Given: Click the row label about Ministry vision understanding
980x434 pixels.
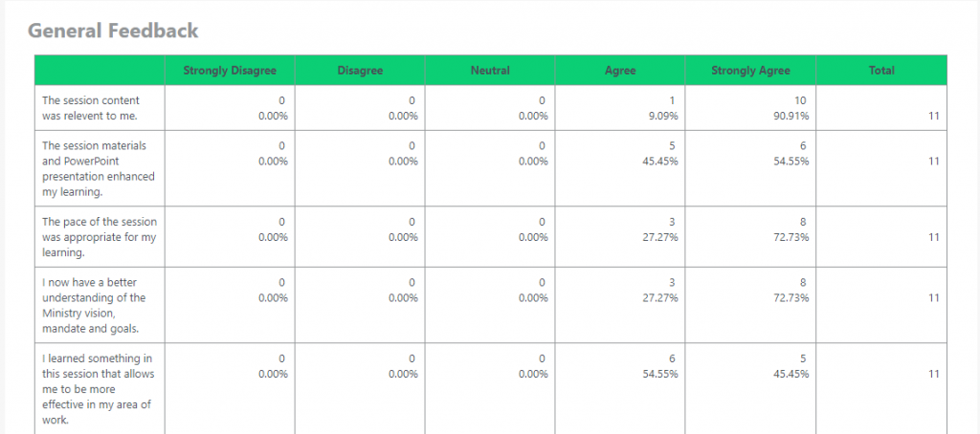Looking at the screenshot, I should [x=94, y=305].
